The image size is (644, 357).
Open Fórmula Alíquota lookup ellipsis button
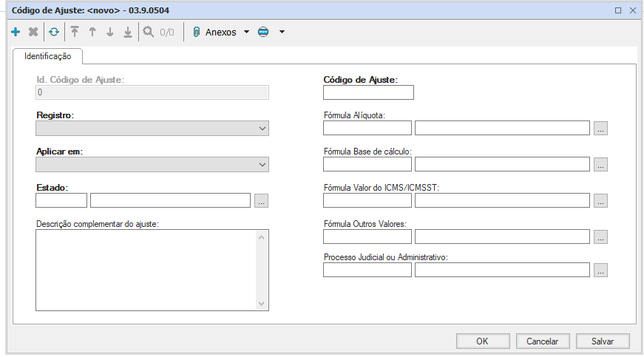pyautogui.click(x=600, y=129)
